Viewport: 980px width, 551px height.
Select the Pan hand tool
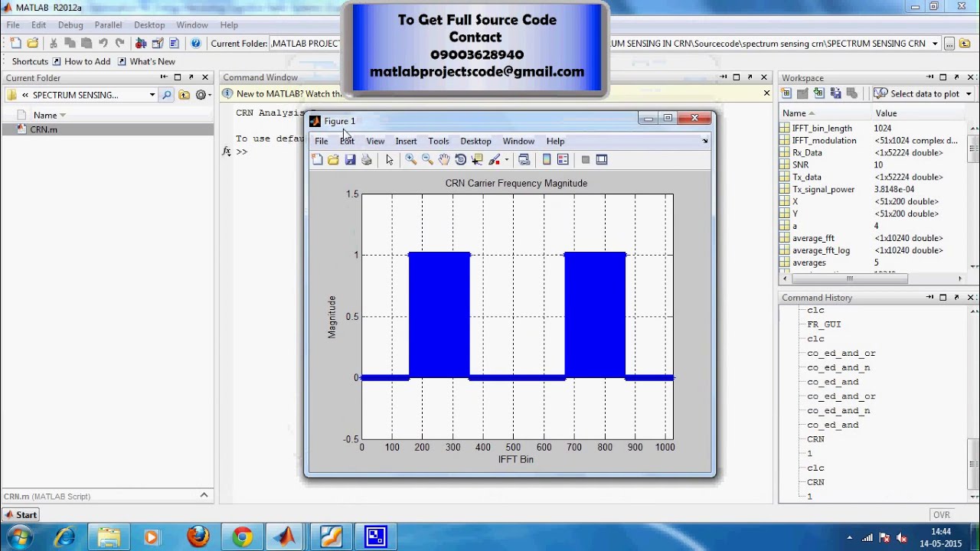click(x=444, y=159)
